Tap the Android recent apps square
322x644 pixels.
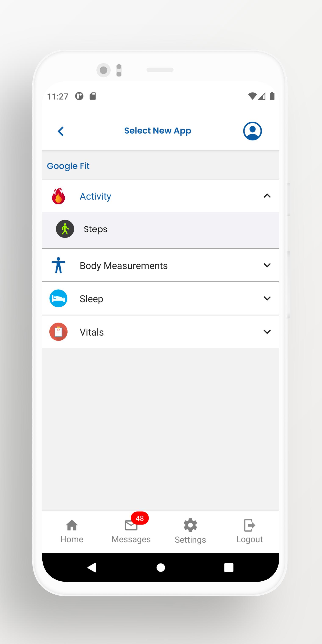pyautogui.click(x=229, y=568)
